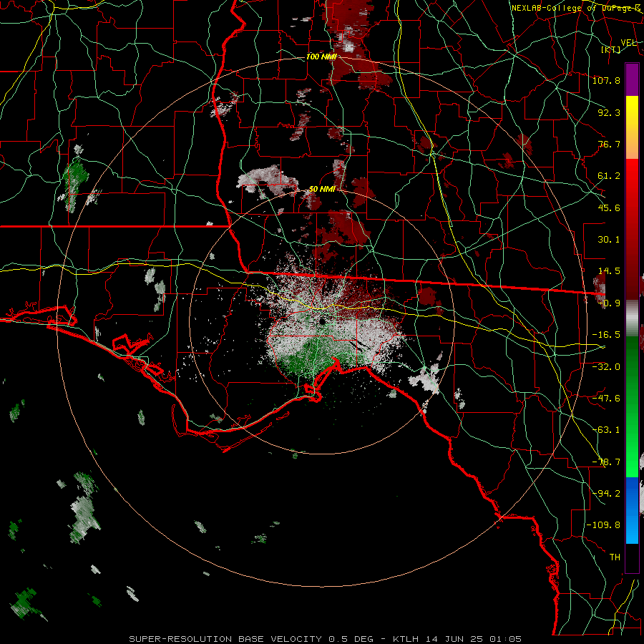Click the 92.3 velocity scale value
The width and height of the screenshot is (644, 644).
(609, 112)
